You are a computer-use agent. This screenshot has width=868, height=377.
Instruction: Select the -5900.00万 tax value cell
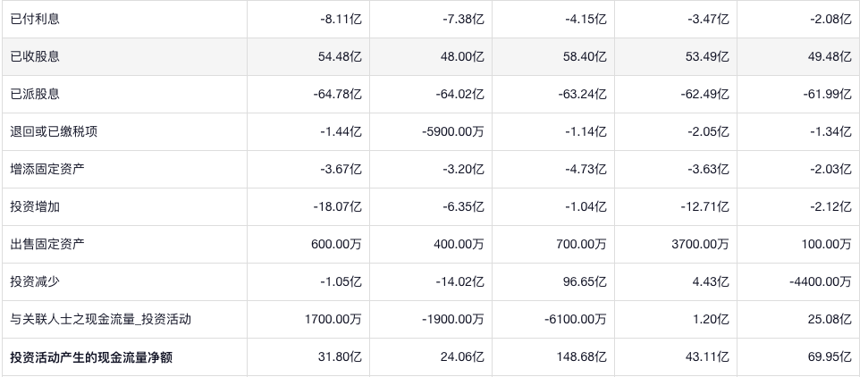pyautogui.click(x=452, y=131)
